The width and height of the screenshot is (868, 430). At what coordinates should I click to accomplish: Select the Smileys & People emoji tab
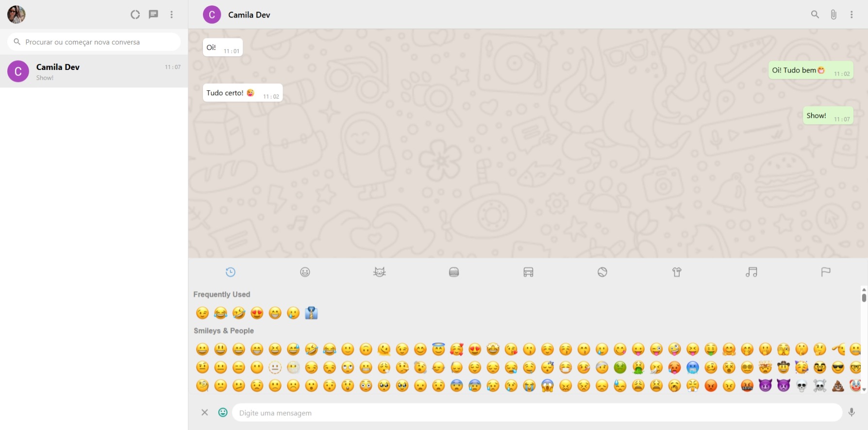tap(305, 272)
